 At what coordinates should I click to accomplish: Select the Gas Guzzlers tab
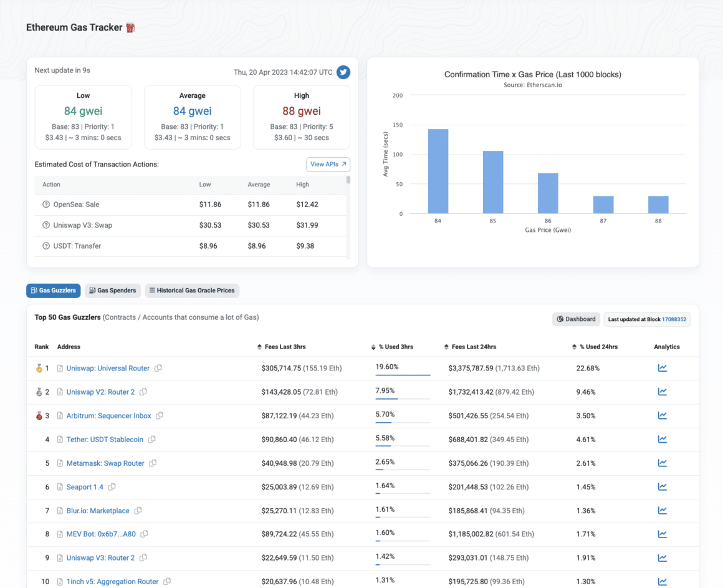pos(53,290)
